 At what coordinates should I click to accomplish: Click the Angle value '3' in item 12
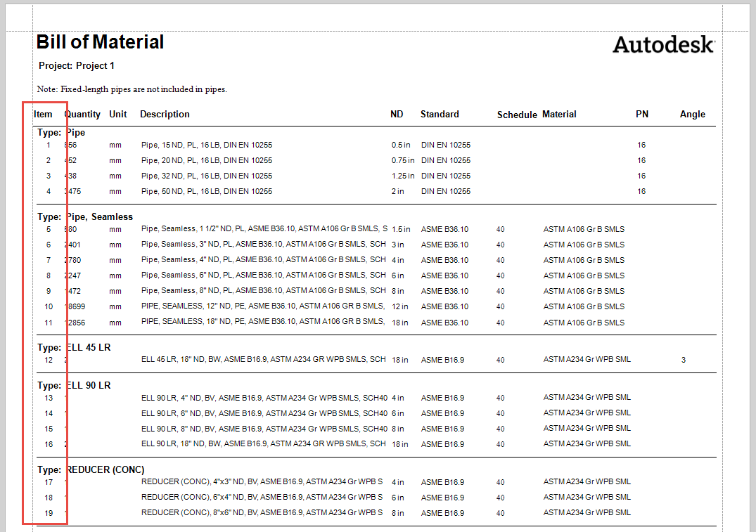pos(683,360)
